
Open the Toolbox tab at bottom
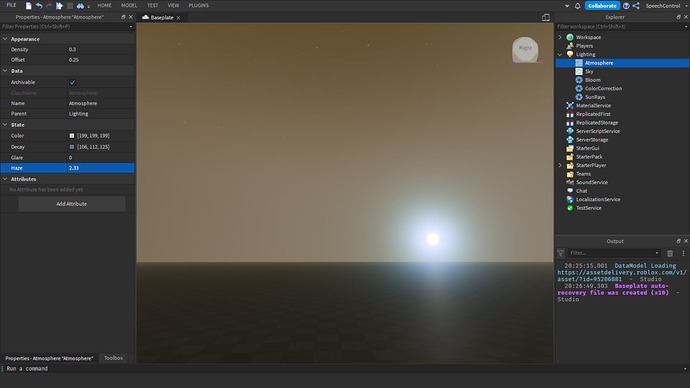click(x=114, y=358)
